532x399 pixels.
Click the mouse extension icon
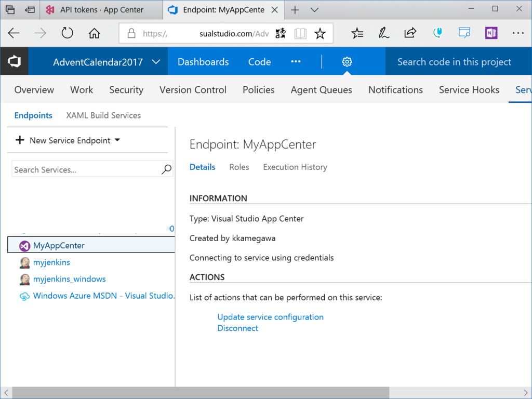437,33
